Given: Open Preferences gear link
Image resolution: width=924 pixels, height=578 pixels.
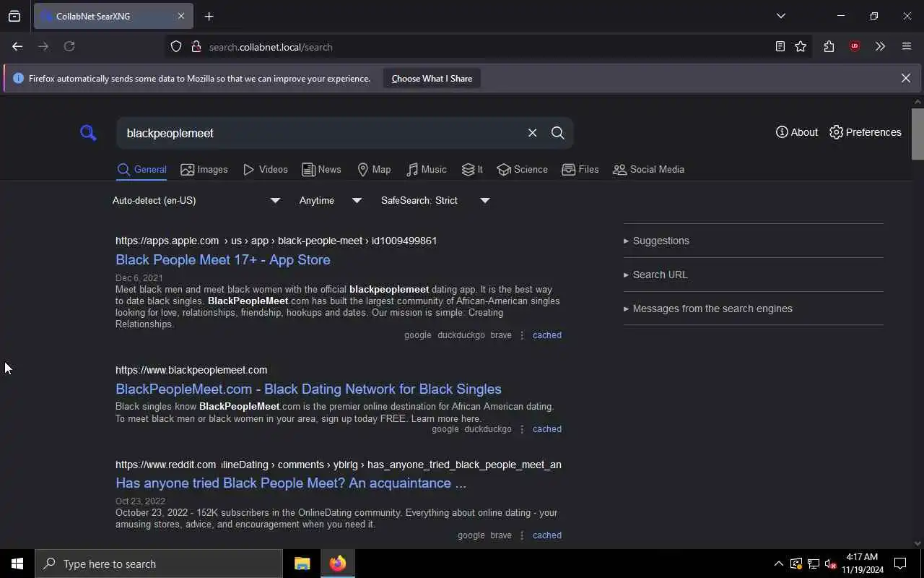Looking at the screenshot, I should [866, 132].
